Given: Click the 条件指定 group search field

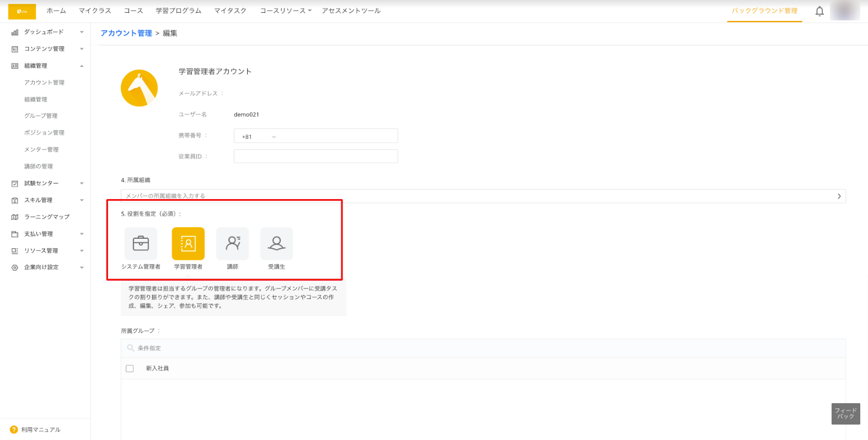Looking at the screenshot, I should [483, 348].
